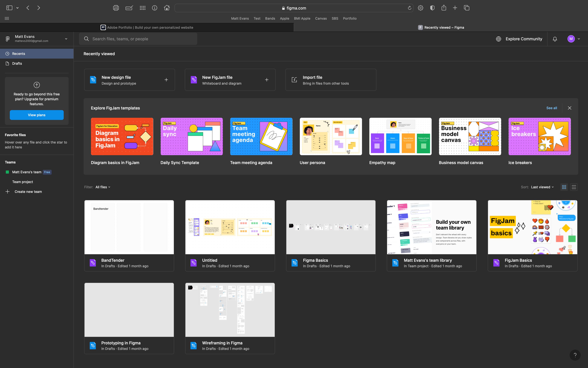
Task: Select Drafts in the sidebar
Action: coord(37,63)
